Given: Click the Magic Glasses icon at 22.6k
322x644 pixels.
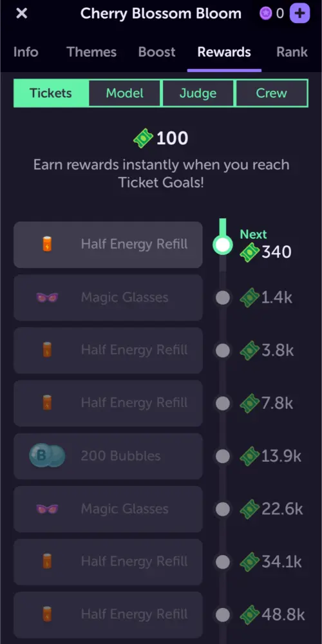Looking at the screenshot, I should point(47,509).
